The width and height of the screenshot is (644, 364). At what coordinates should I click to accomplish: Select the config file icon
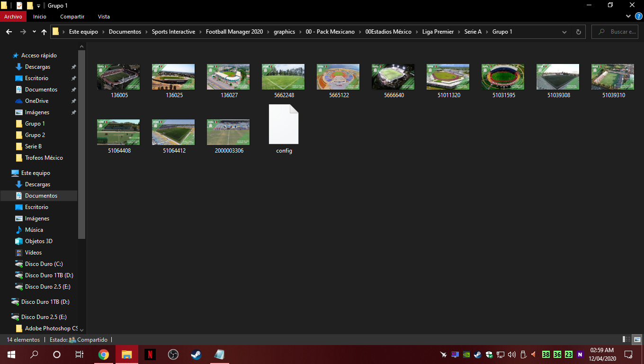[x=284, y=124]
